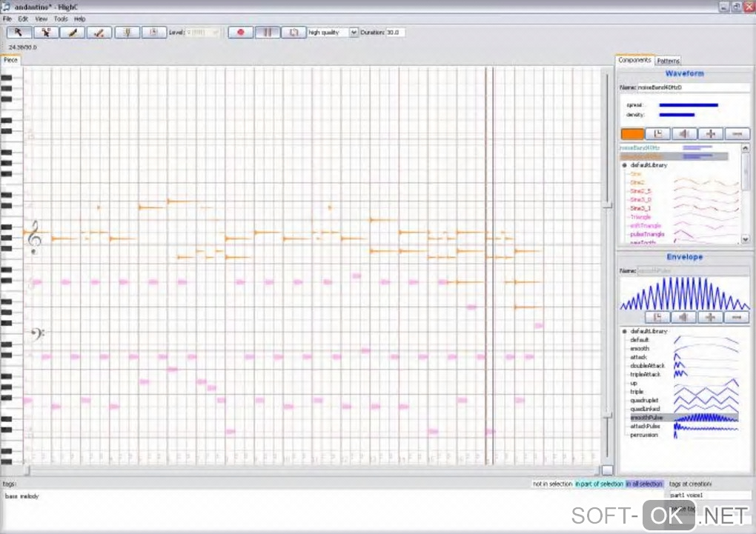Click the waveform Name input field

693,87
